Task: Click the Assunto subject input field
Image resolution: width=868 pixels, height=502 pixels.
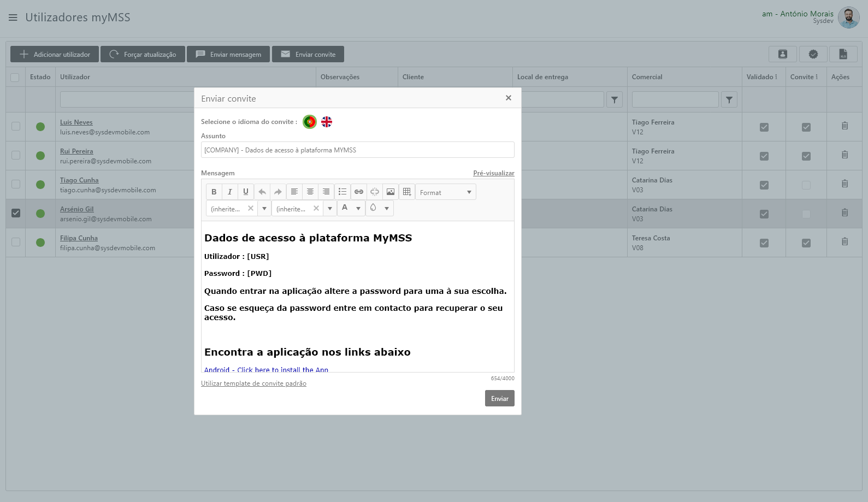Action: pyautogui.click(x=357, y=150)
